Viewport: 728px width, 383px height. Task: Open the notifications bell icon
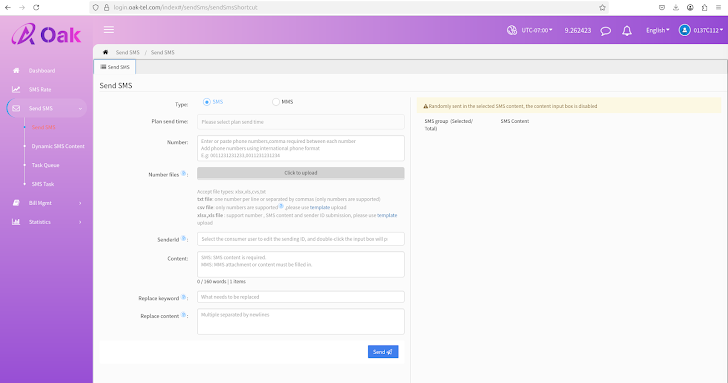[627, 31]
